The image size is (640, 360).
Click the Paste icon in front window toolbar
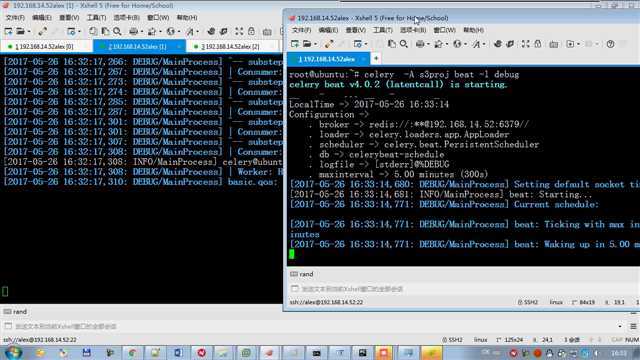tap(391, 44)
